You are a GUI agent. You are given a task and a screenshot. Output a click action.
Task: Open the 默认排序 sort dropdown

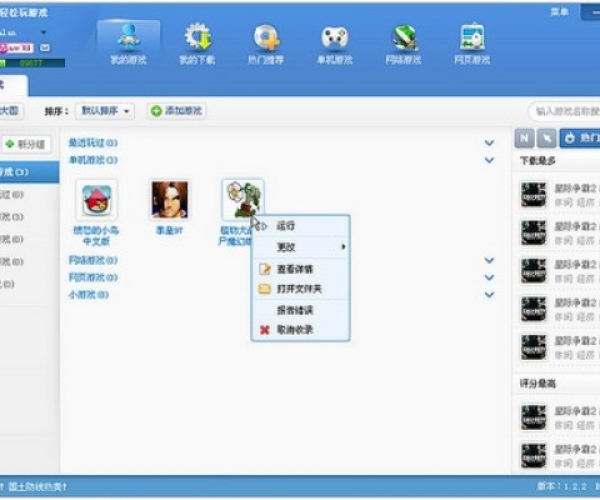click(105, 111)
